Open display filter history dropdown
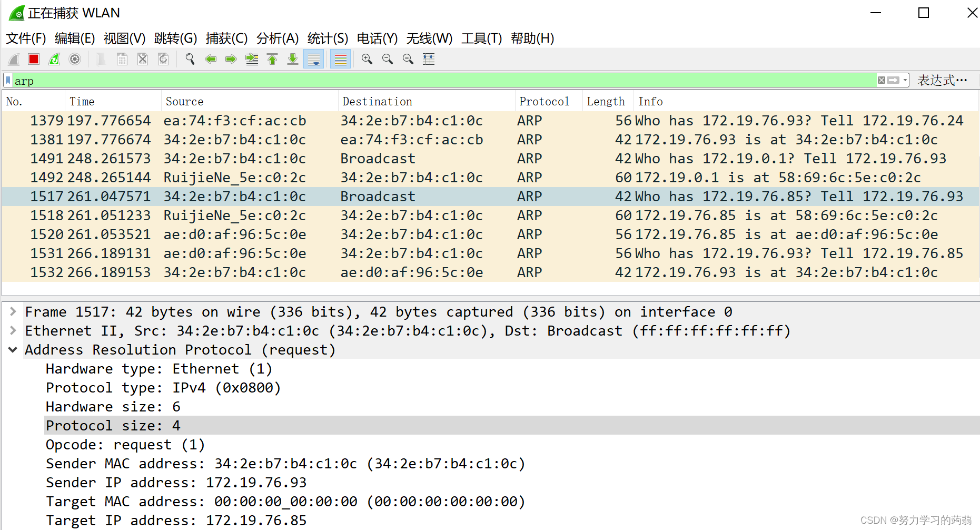The image size is (980, 530). tap(905, 80)
